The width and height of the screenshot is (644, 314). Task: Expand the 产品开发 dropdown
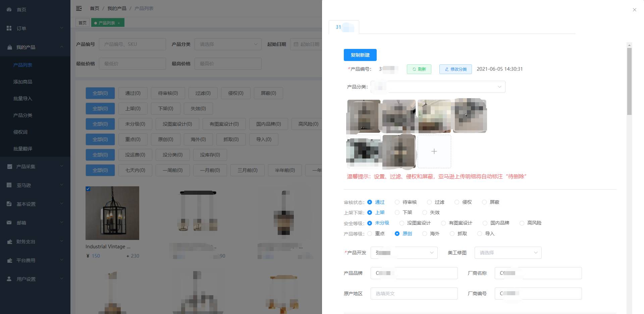pyautogui.click(x=404, y=253)
